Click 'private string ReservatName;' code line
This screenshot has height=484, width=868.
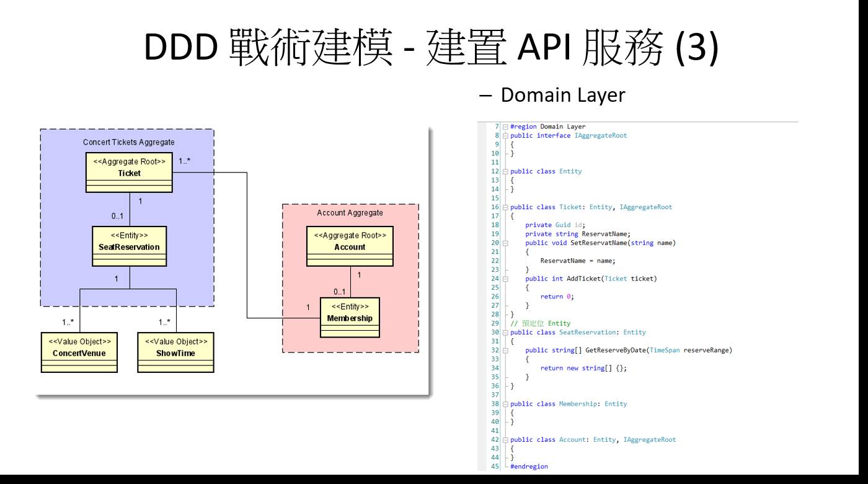(578, 234)
